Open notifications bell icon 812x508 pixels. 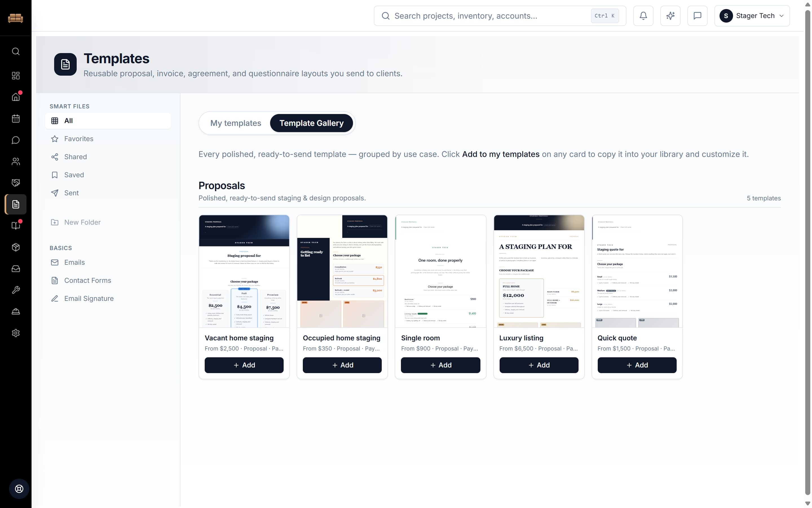click(x=643, y=16)
